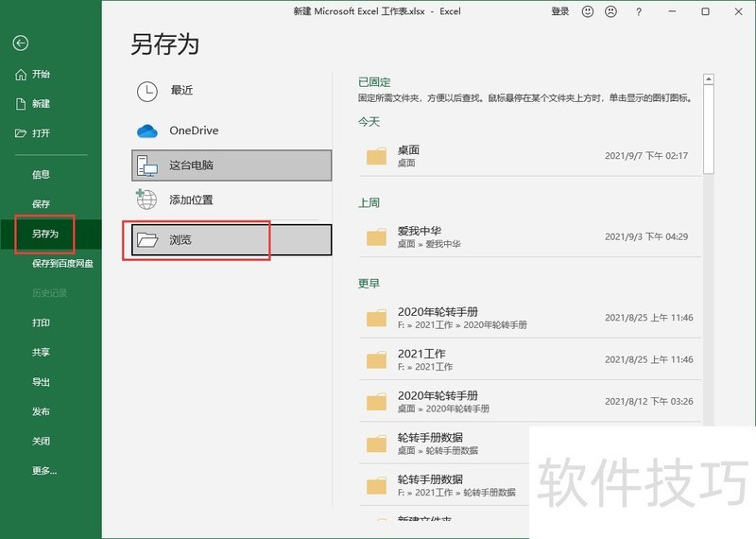The image size is (756, 539).
Task: Click the OneDrive cloud icon
Action: click(147, 130)
